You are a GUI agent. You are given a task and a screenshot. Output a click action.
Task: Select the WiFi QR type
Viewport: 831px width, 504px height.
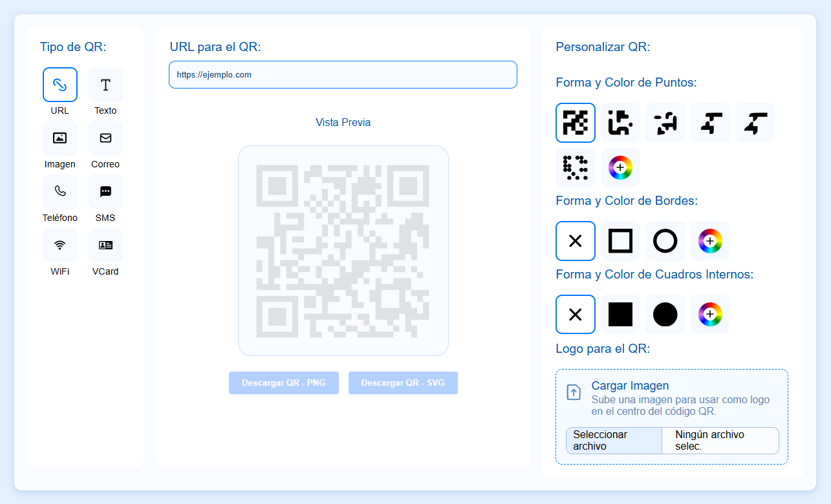59,246
